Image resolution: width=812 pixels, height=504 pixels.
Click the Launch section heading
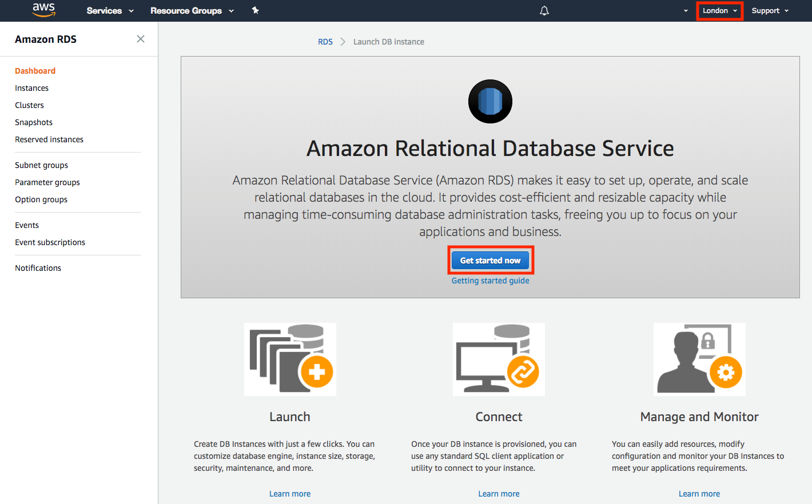pos(290,417)
